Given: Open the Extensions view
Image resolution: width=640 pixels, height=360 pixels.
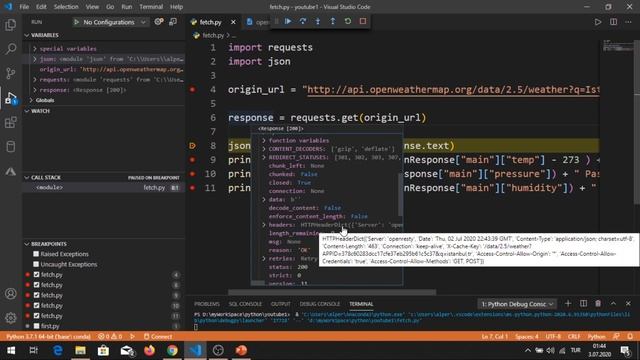Looking at the screenshot, I should (11, 122).
